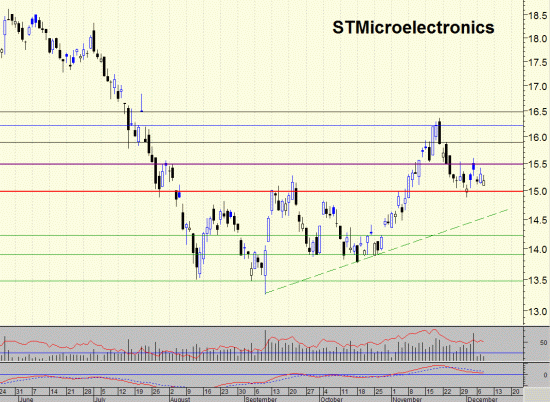Select the blue horizontal line above 16.0

(x=262, y=125)
